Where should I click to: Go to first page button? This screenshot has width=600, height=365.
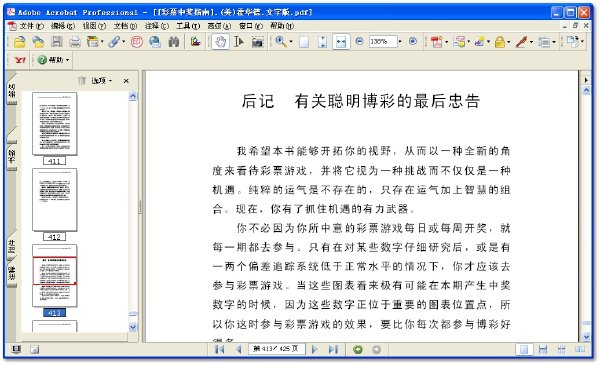(220, 349)
